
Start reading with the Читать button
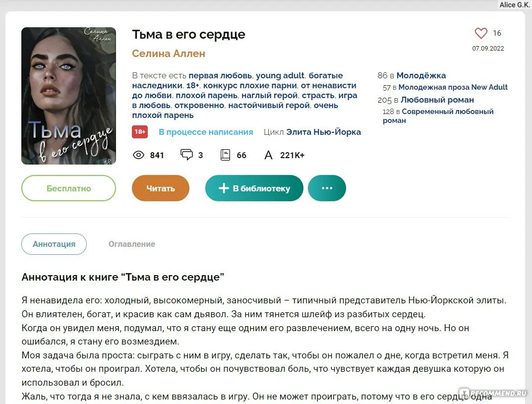coord(161,188)
